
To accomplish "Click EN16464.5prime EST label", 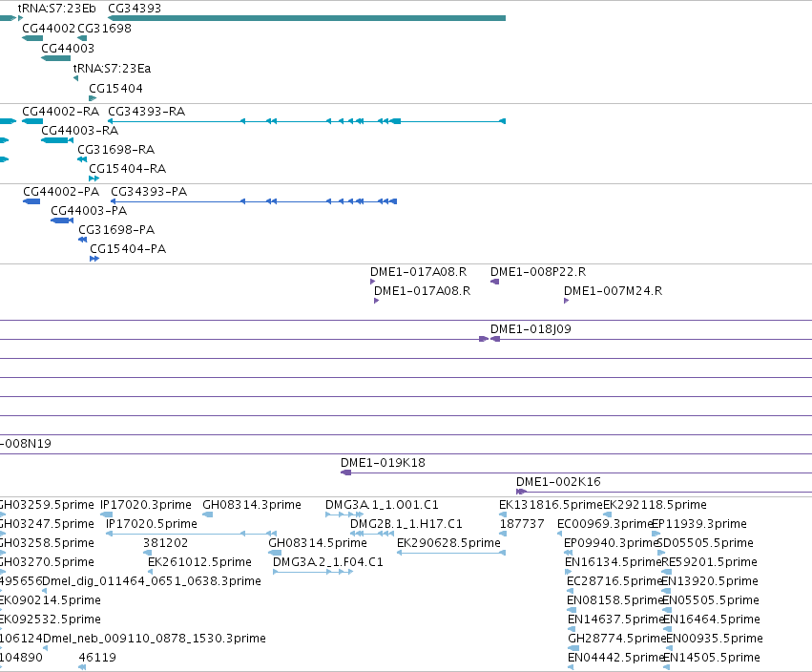I will (x=712, y=620).
